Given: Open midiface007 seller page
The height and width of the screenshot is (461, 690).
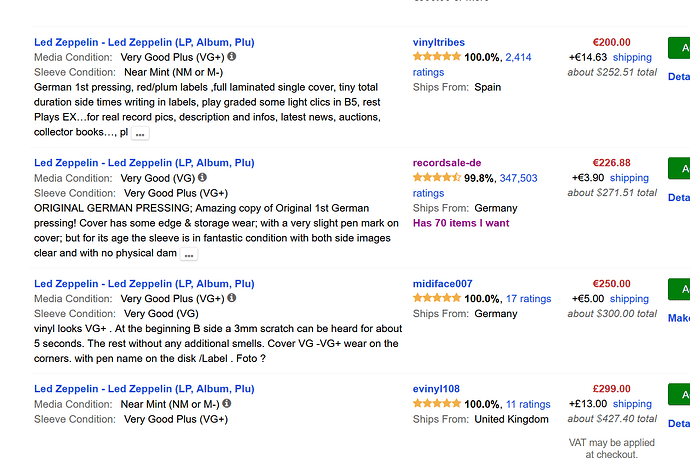Looking at the screenshot, I should tap(442, 284).
